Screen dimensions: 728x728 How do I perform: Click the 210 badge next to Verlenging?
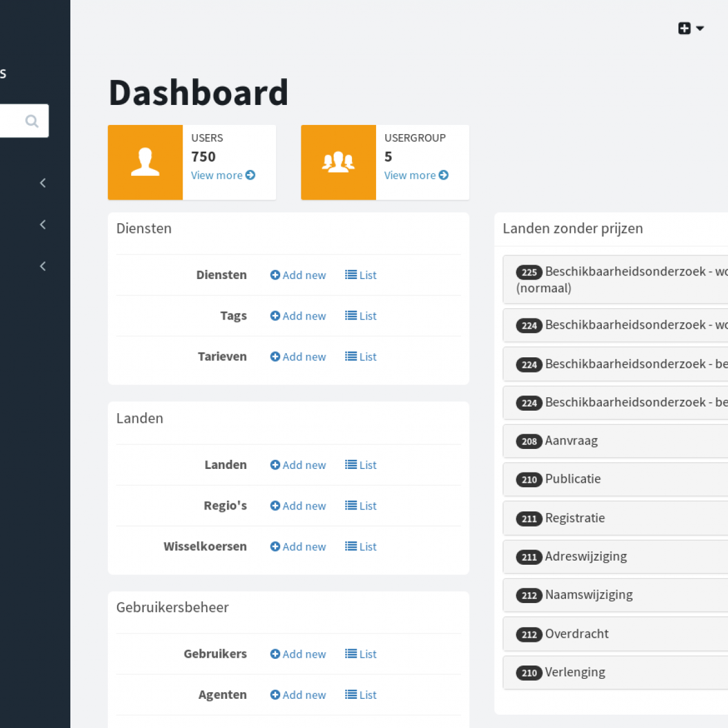click(529, 673)
